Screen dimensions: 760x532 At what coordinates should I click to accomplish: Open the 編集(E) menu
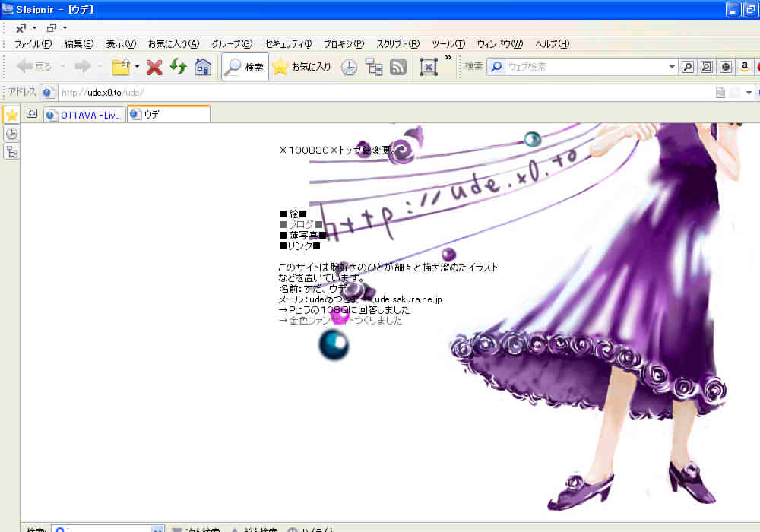pos(79,44)
